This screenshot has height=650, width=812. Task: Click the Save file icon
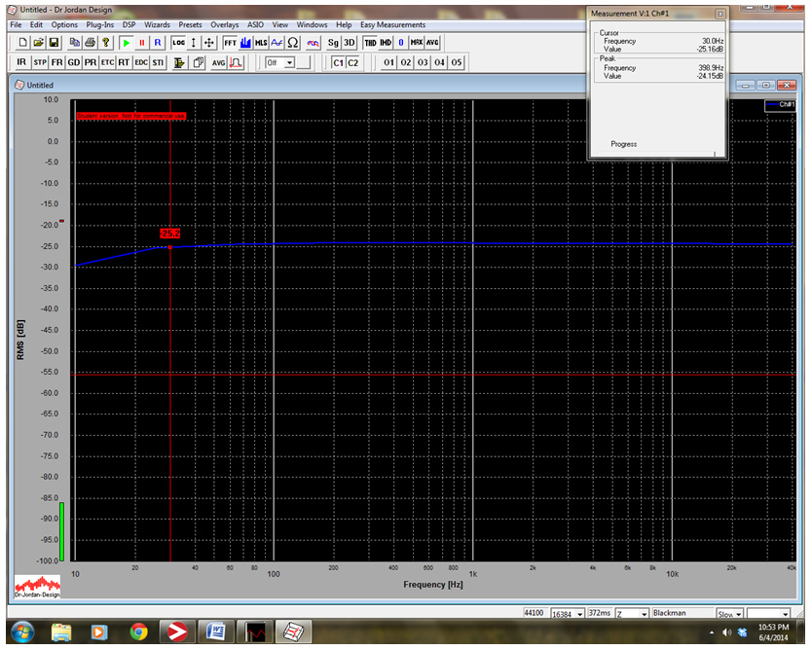coord(55,43)
